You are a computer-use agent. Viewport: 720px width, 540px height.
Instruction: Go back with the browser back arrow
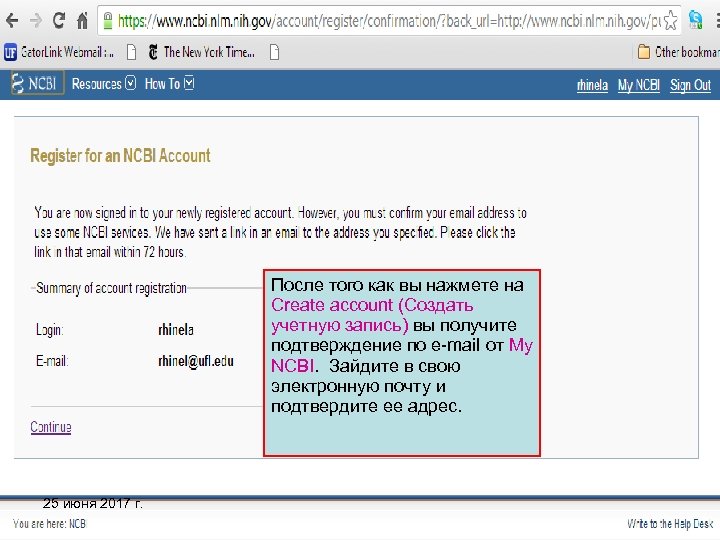click(x=12, y=21)
